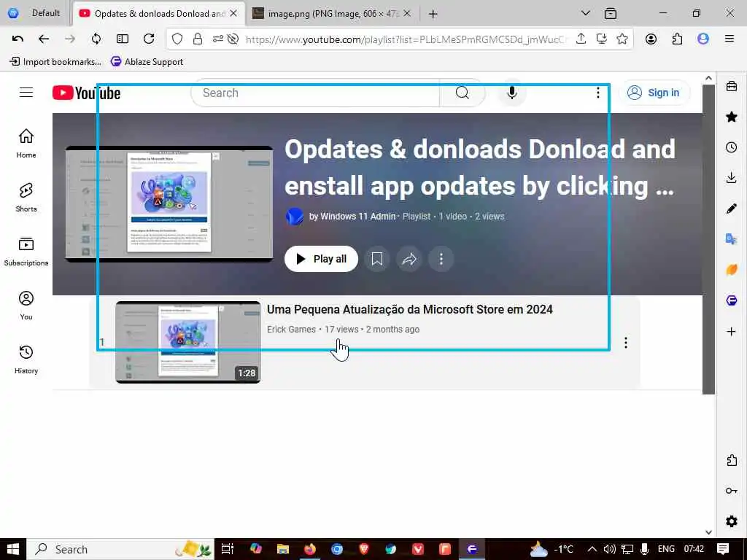The image size is (747, 560).
Task: Go back one page in browser
Action: tap(44, 39)
